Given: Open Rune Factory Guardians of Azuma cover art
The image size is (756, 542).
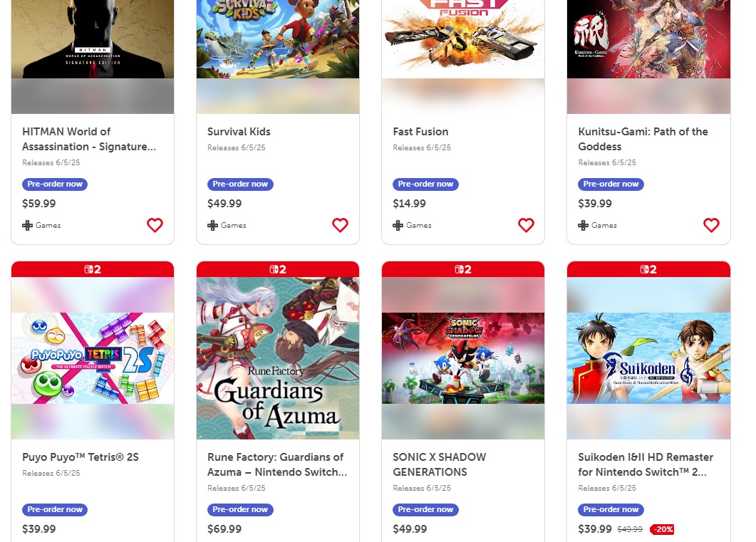Looking at the screenshot, I should click(x=278, y=358).
